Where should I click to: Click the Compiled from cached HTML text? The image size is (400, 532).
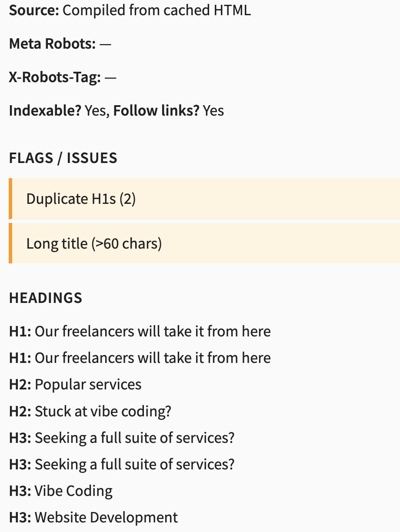tap(157, 10)
